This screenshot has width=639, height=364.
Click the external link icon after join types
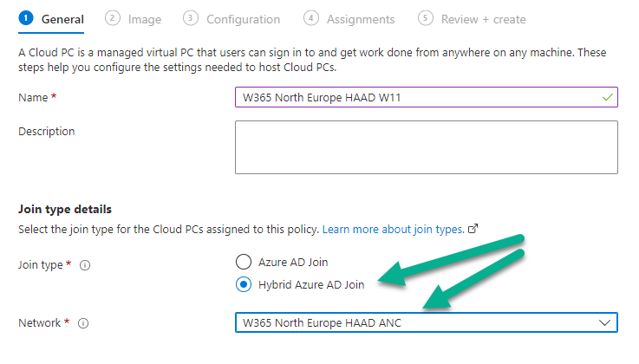click(473, 229)
